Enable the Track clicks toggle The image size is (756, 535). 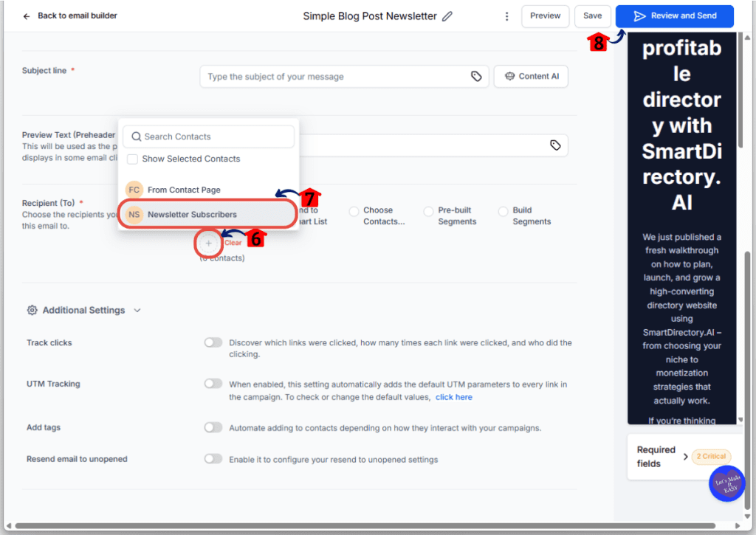pos(213,342)
